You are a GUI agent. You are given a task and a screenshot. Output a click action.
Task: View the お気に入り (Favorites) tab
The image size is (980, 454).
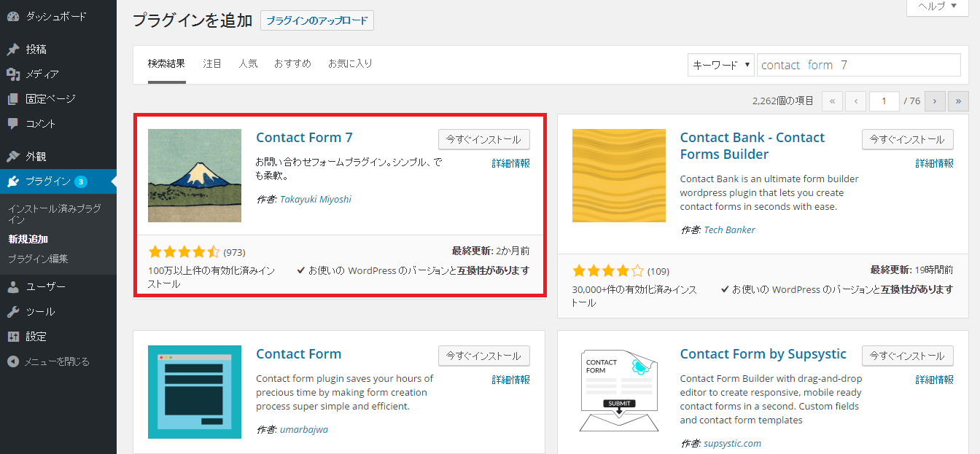point(351,63)
